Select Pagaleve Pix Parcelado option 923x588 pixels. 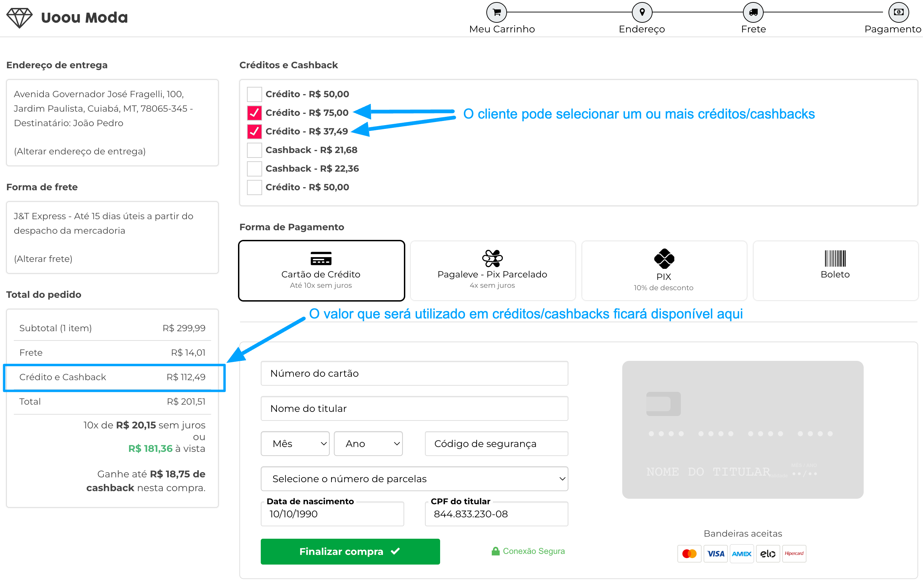click(493, 271)
